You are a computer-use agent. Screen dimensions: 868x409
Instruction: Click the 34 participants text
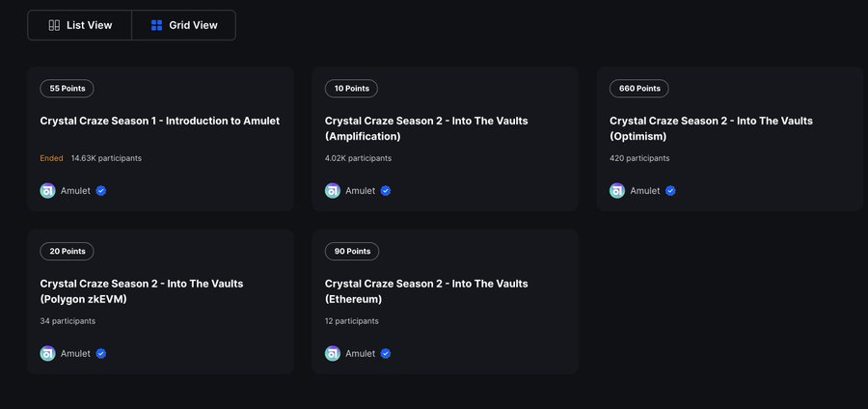pos(68,321)
